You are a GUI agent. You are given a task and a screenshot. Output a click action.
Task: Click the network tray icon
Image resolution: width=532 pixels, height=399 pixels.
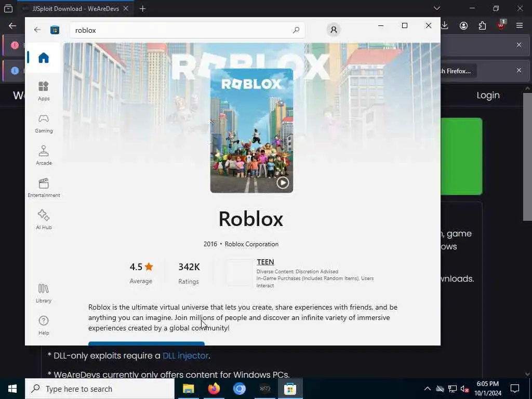(x=453, y=389)
